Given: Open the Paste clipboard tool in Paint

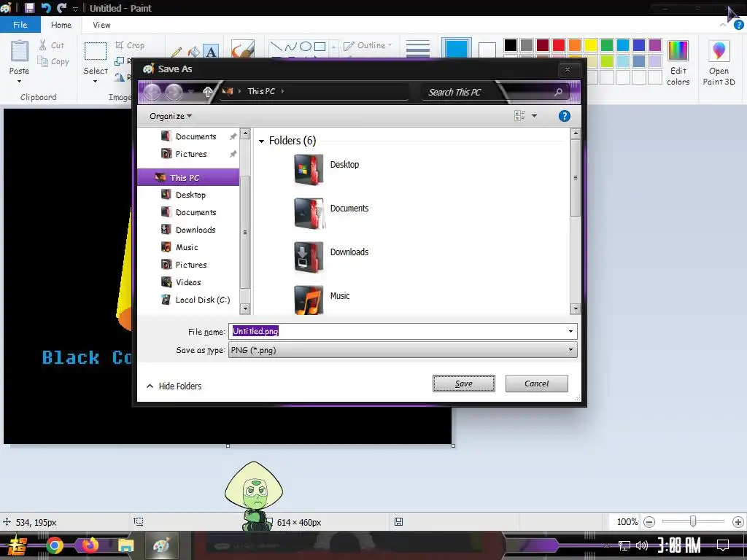Looking at the screenshot, I should (x=20, y=50).
